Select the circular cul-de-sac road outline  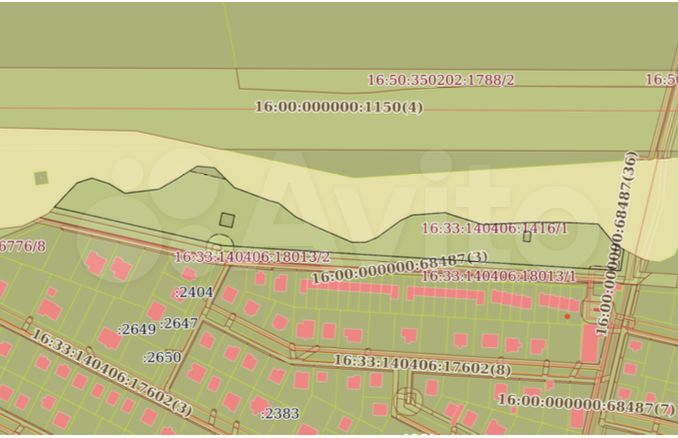[407, 403]
